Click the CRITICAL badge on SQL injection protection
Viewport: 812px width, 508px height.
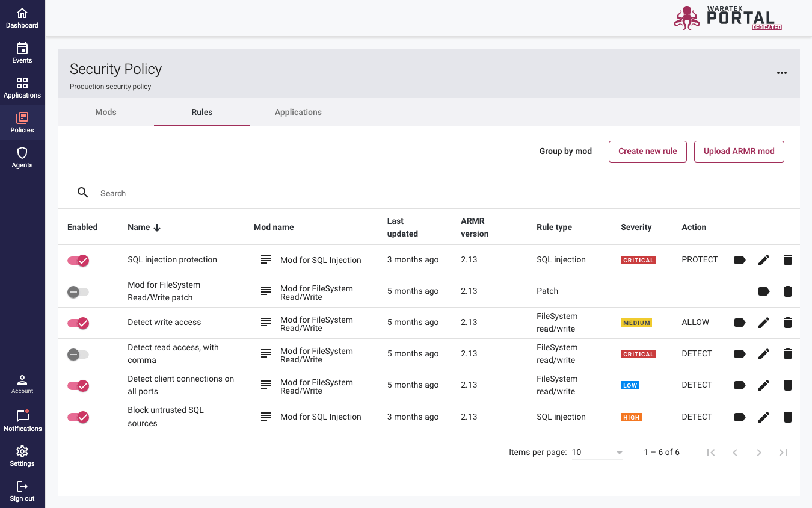point(638,261)
